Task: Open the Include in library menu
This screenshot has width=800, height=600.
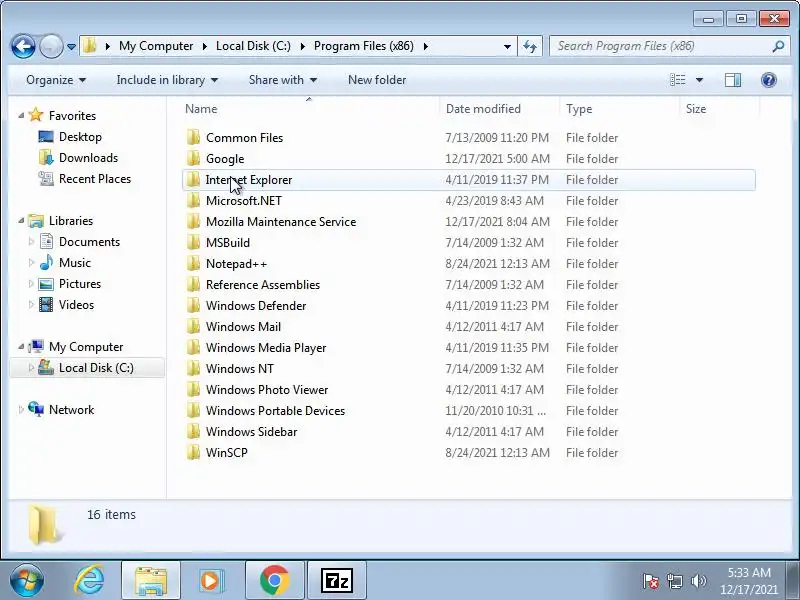Action: pos(167,80)
